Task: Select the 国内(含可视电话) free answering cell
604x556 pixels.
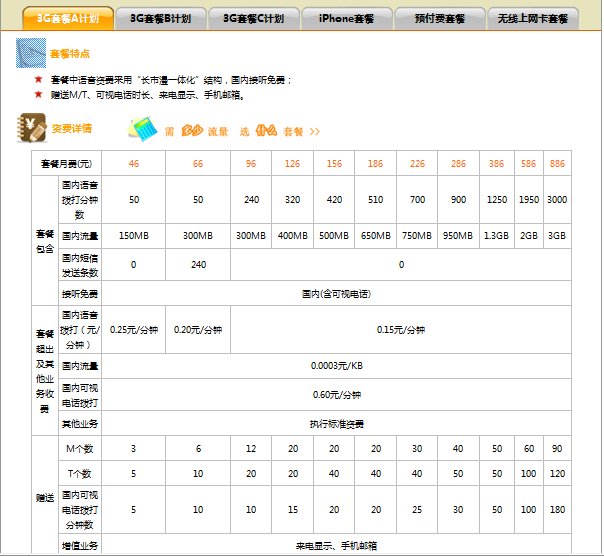Action: [x=337, y=294]
